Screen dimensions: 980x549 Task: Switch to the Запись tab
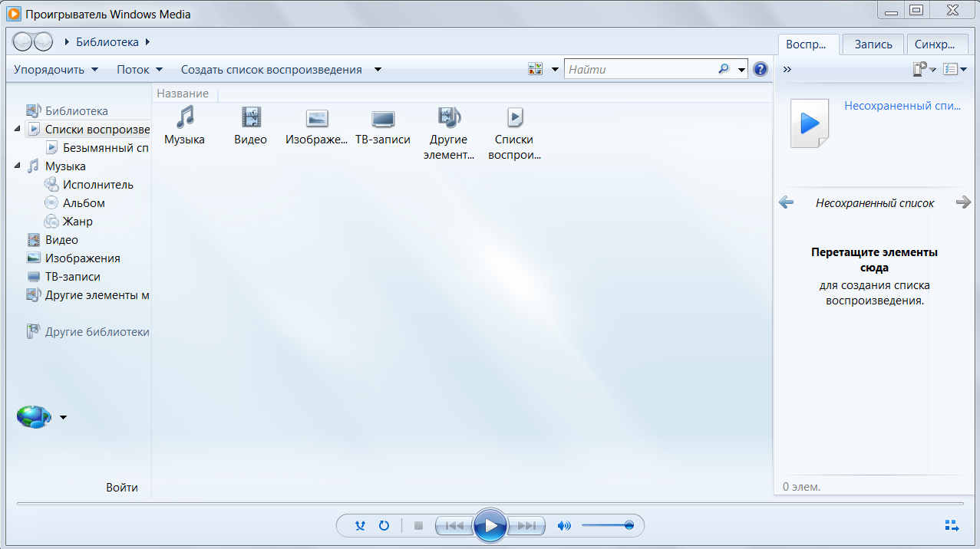(873, 44)
